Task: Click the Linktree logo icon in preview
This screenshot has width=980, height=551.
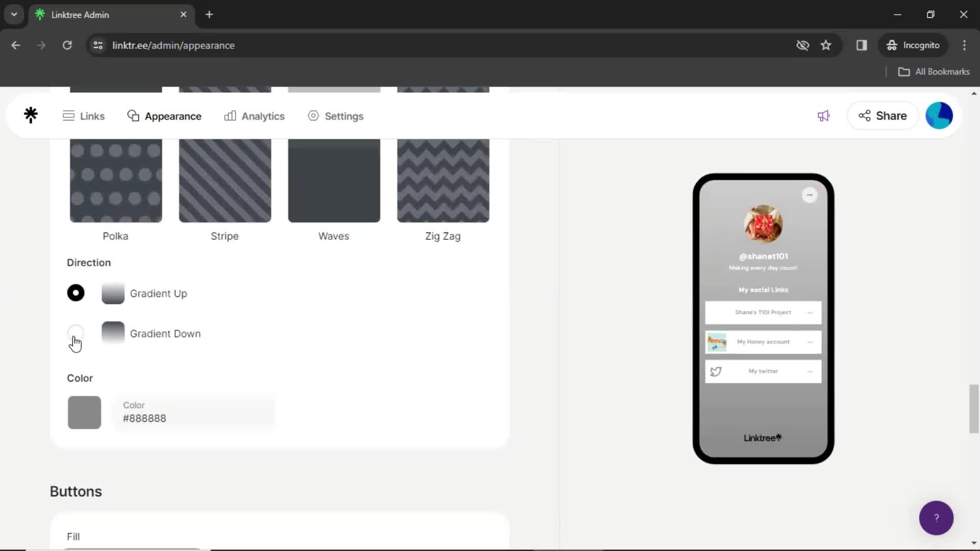Action: 779,437
